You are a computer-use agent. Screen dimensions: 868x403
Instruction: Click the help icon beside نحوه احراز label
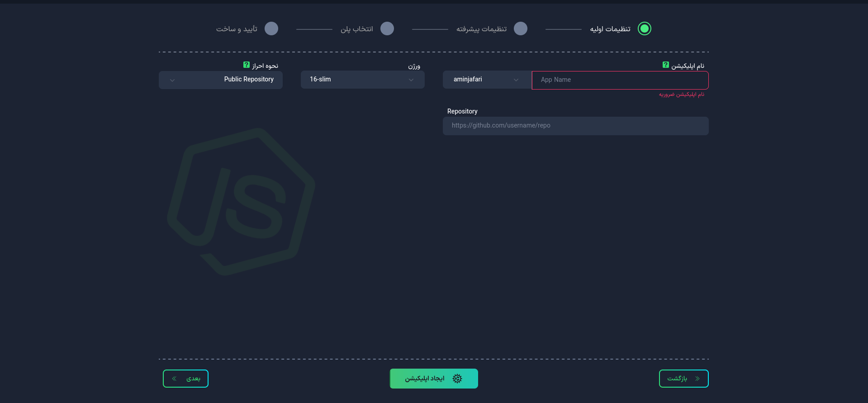(246, 65)
